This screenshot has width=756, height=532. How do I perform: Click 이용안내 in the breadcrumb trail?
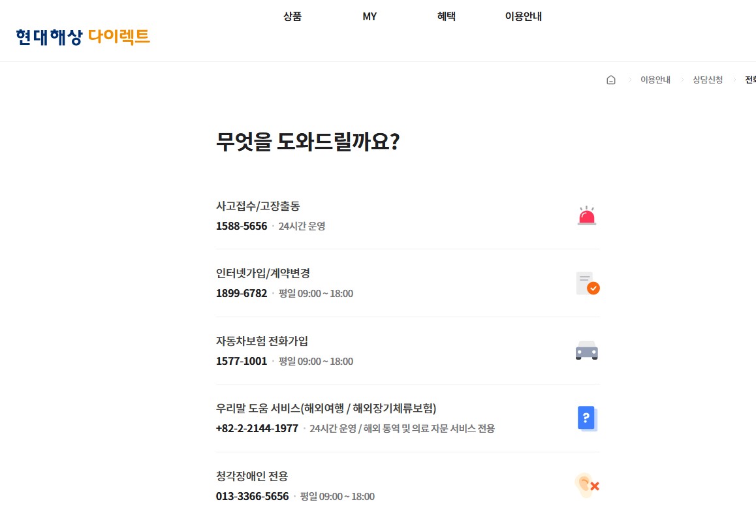tap(655, 79)
